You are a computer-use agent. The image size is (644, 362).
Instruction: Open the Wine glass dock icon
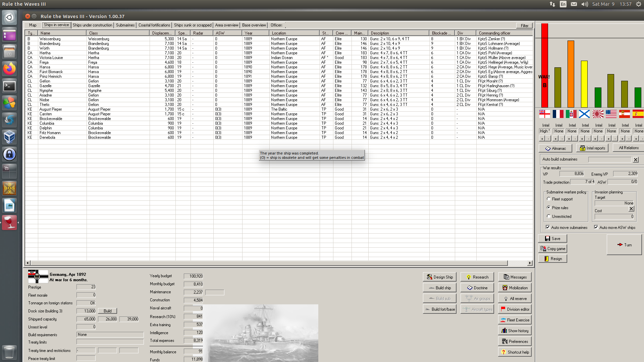coord(9,223)
